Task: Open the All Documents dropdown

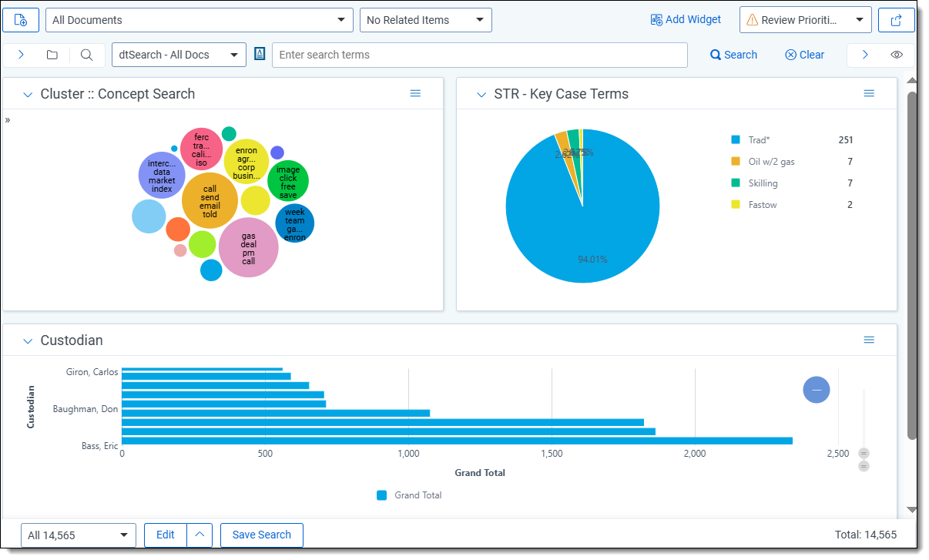Action: tap(199, 20)
